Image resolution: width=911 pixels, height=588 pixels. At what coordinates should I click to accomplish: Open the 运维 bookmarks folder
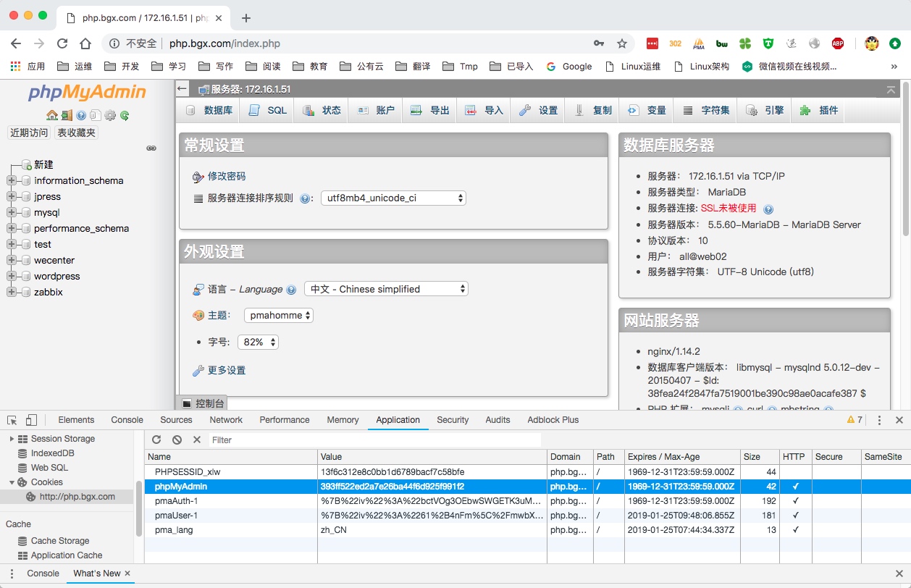pos(74,67)
